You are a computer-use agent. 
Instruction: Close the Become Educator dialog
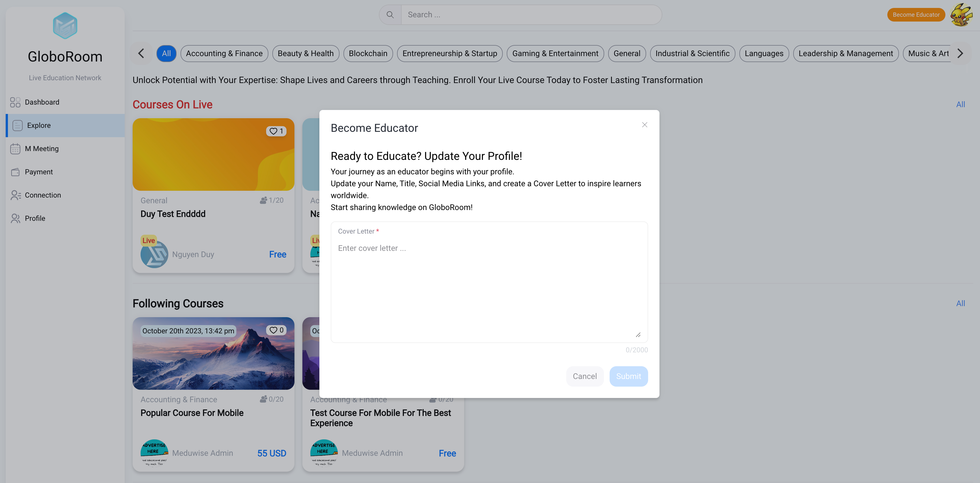[x=644, y=125]
